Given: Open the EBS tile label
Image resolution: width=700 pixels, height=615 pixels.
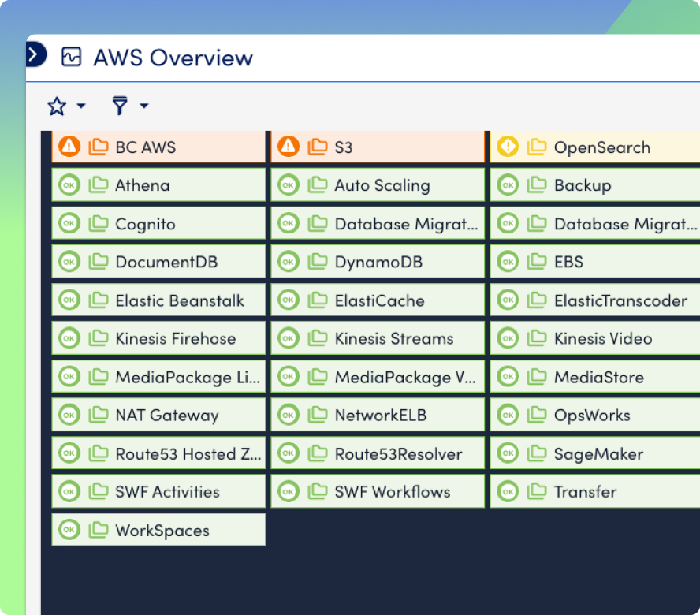Looking at the screenshot, I should [x=569, y=262].
